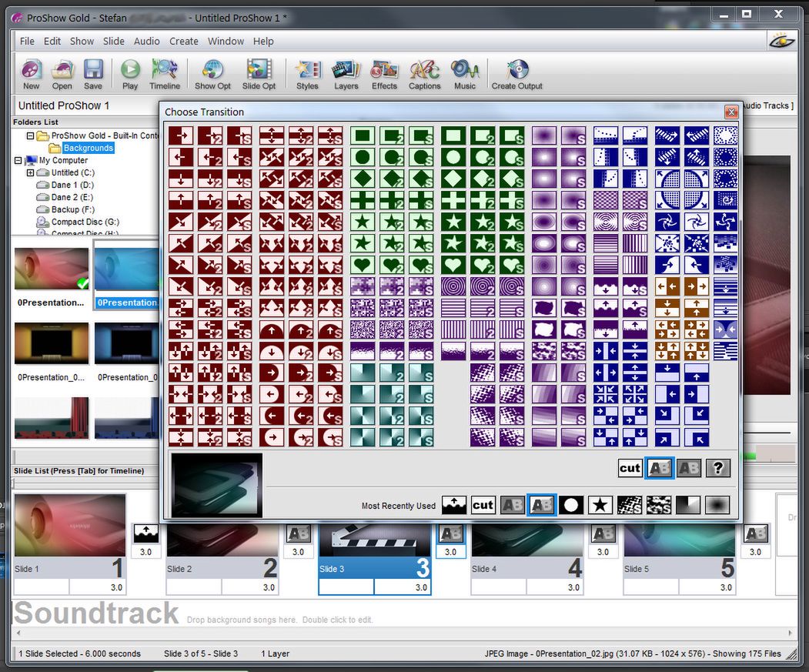The width and height of the screenshot is (809, 672).
Task: Select Slide 4 in the slide list
Action: coord(527,559)
